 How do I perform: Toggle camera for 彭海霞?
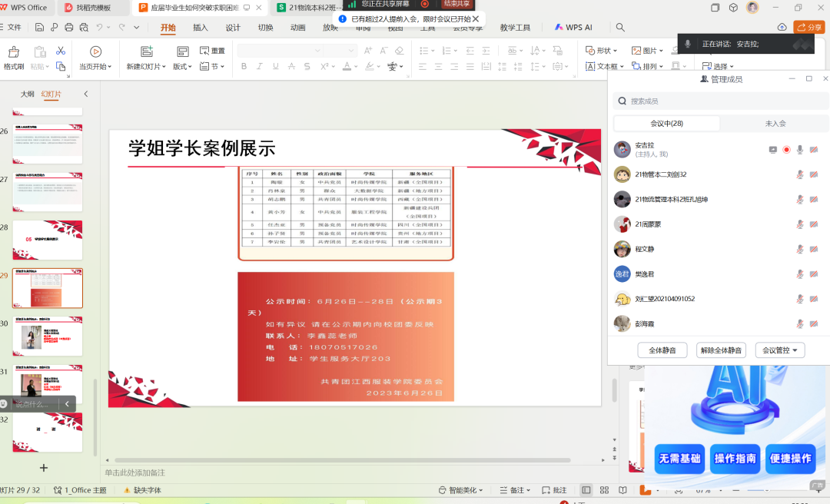point(814,324)
